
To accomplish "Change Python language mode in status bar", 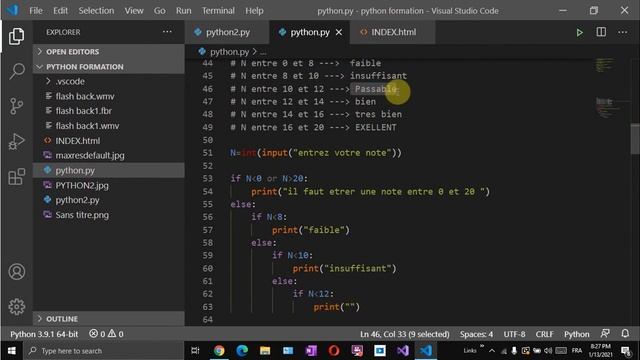I will tap(576, 334).
